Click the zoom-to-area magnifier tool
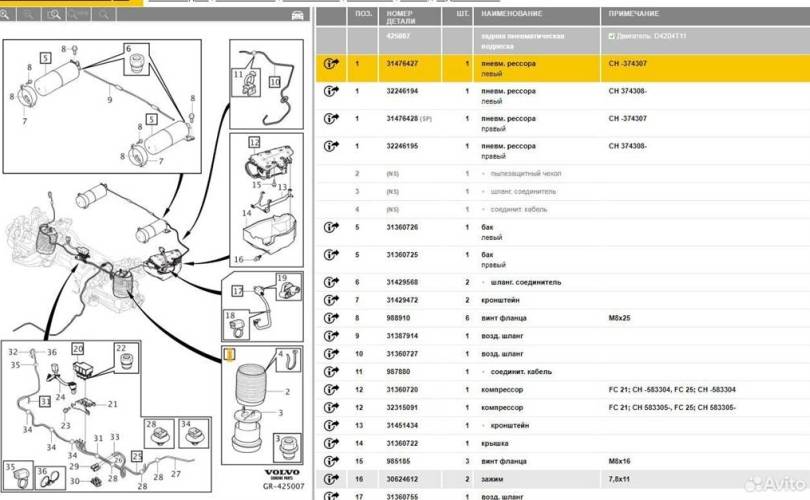 coord(55,15)
